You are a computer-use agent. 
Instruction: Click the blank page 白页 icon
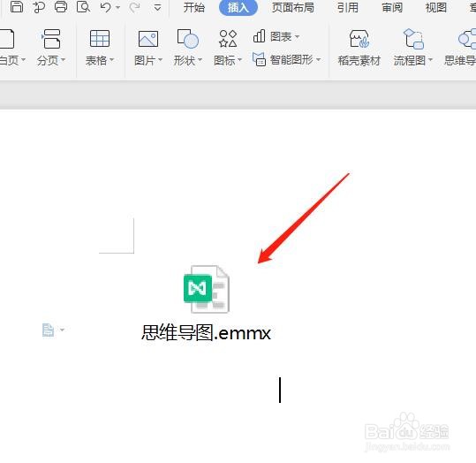7,39
